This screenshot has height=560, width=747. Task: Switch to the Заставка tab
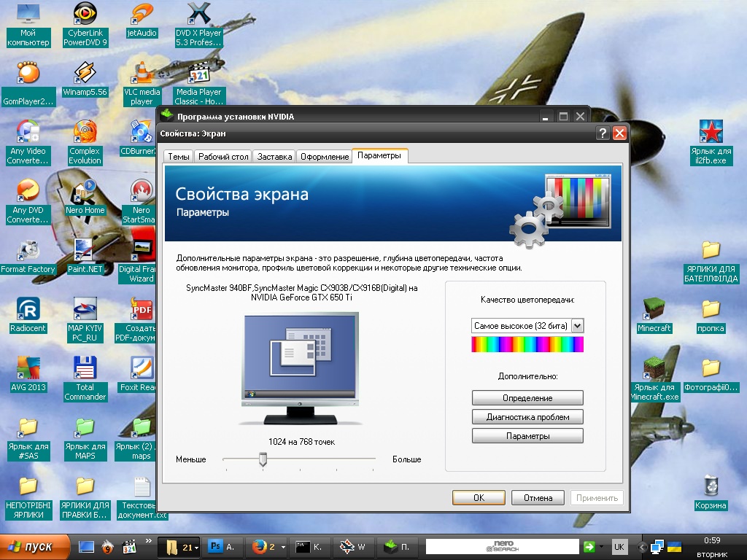tap(274, 157)
